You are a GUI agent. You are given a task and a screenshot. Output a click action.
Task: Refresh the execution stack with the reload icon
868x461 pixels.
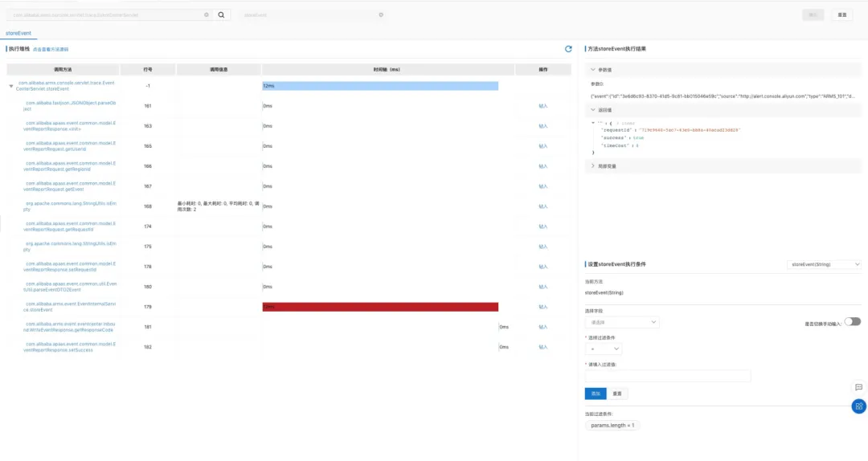click(568, 49)
